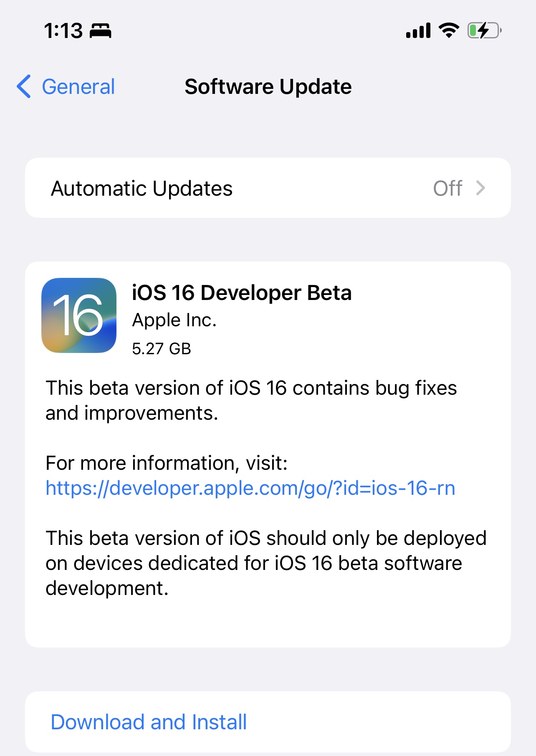The width and height of the screenshot is (536, 756).
Task: Tap the back chevron arrow icon
Action: point(24,86)
